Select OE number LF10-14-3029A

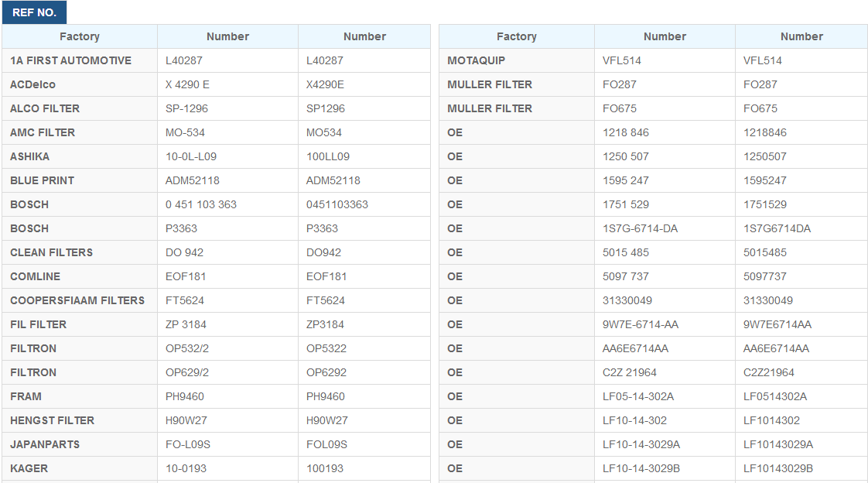tap(641, 444)
